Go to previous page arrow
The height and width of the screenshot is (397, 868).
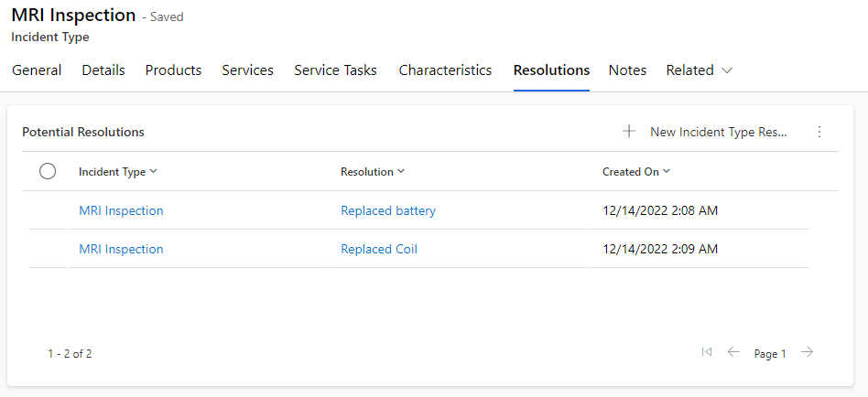pyautogui.click(x=733, y=352)
